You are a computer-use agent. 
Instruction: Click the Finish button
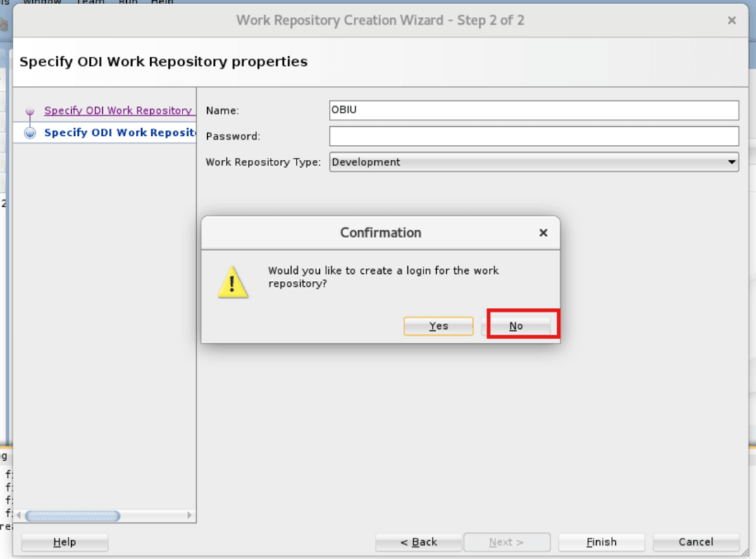click(601, 542)
